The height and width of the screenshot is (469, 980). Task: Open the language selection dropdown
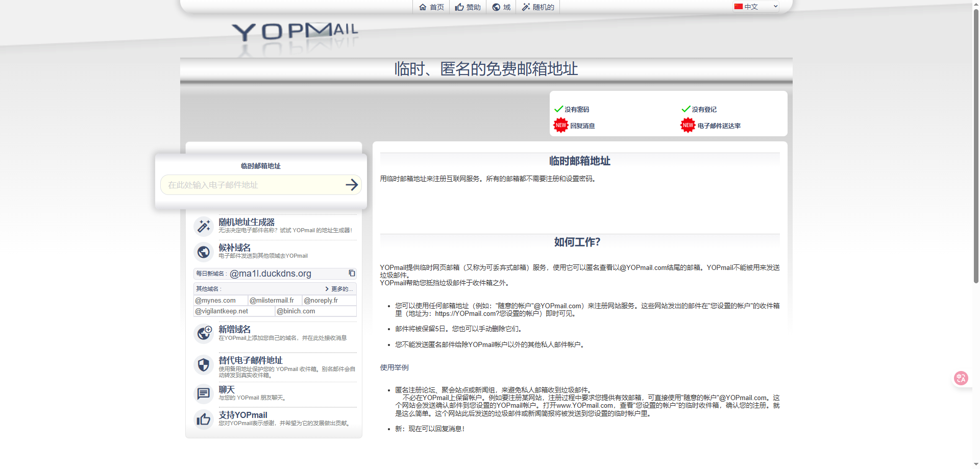click(x=755, y=7)
